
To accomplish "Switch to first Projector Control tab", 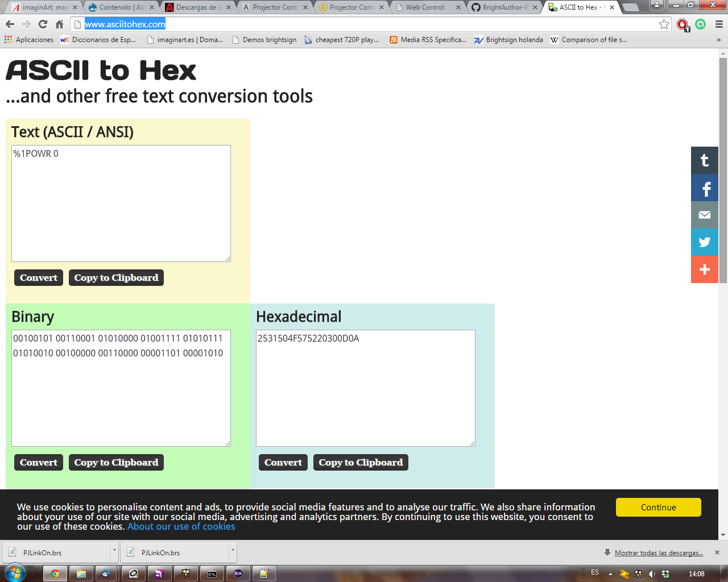I will coord(275,7).
